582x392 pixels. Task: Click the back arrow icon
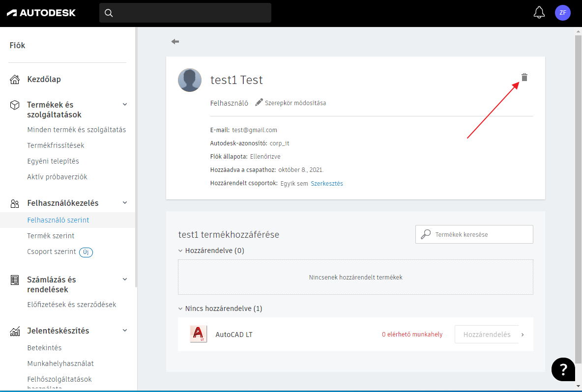175,42
